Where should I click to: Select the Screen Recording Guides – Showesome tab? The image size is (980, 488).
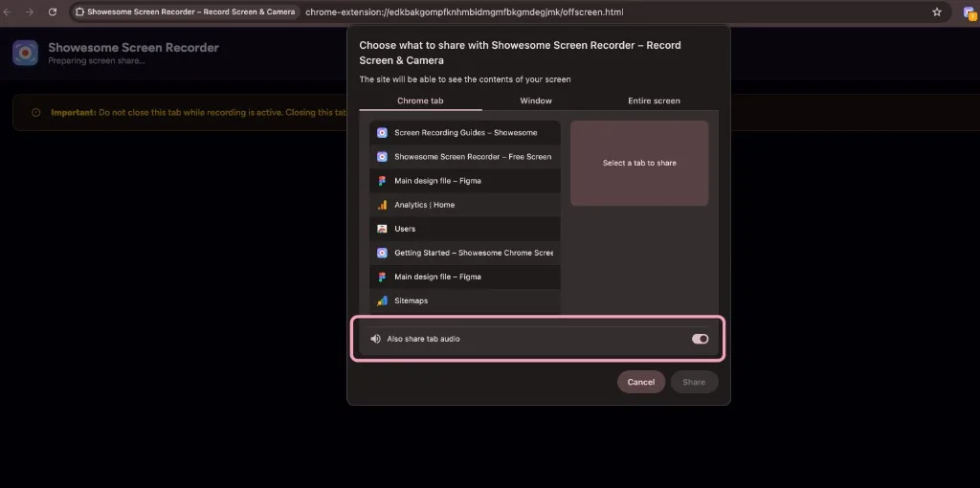click(465, 132)
